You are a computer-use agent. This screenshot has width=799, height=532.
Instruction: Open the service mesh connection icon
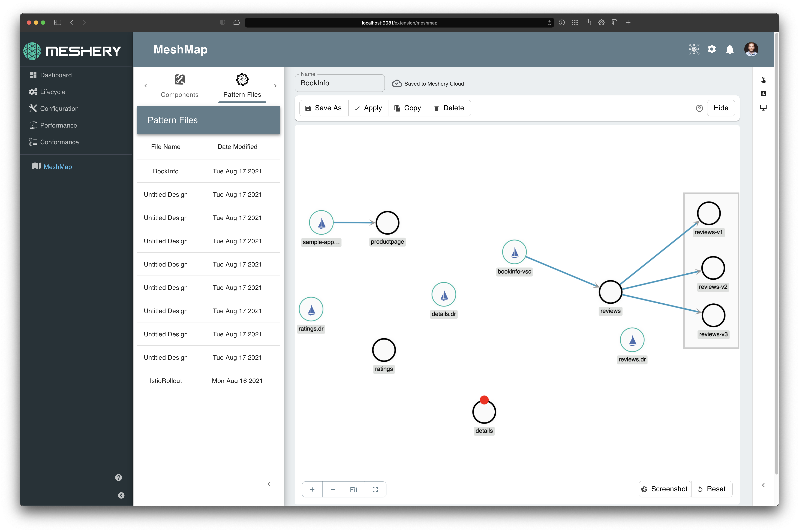point(694,49)
